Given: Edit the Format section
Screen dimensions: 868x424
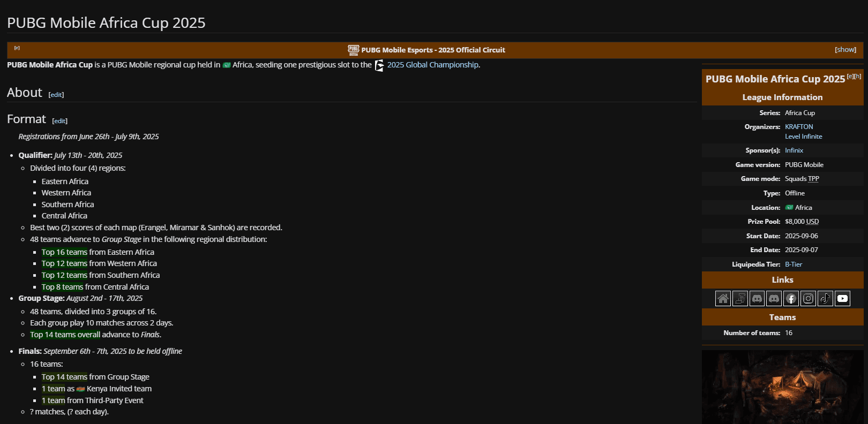Looking at the screenshot, I should (60, 121).
